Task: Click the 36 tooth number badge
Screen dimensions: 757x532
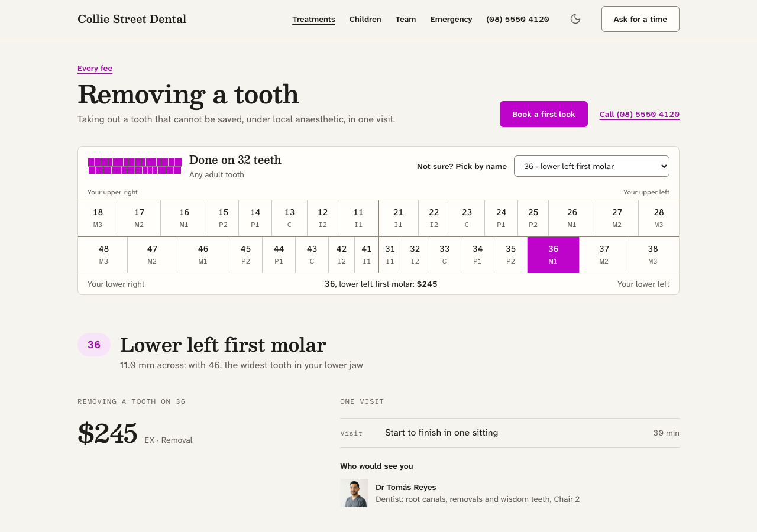Action: (x=94, y=345)
